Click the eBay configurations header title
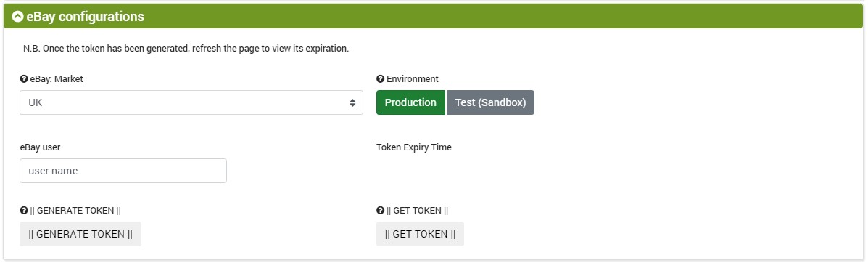This screenshot has height=263, width=868. click(86, 17)
